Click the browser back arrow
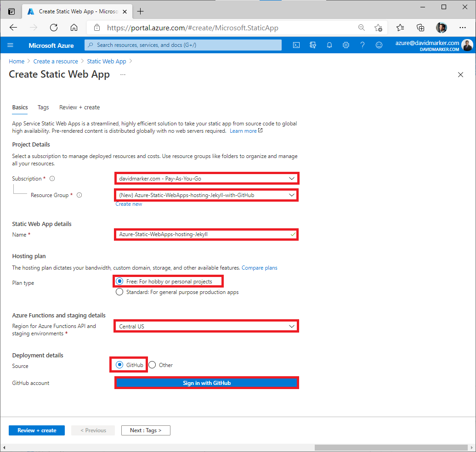 tap(13, 28)
